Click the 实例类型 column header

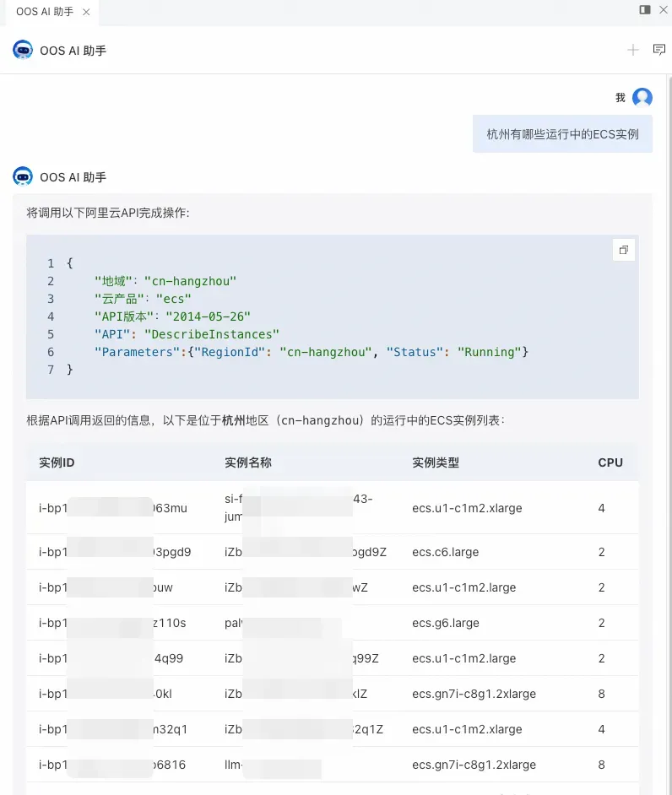click(436, 462)
